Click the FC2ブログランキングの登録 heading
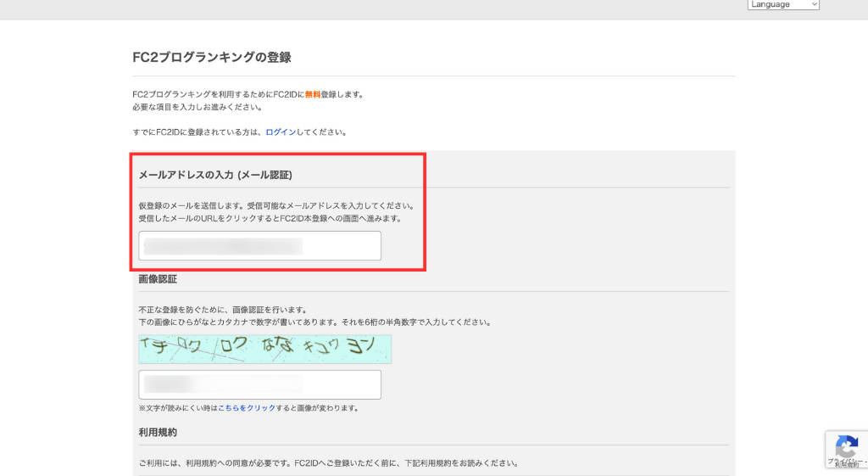Viewport: 868px width, 476px height. coord(211,57)
